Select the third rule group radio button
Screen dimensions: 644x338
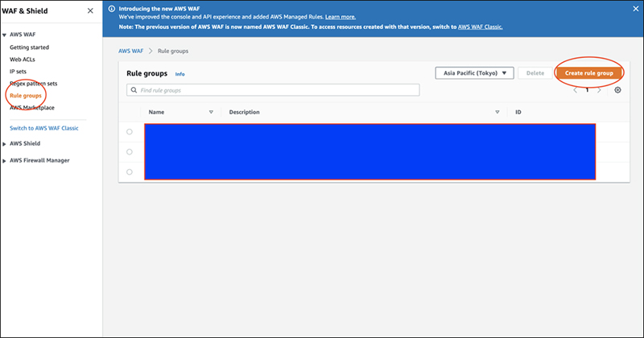[130, 171]
